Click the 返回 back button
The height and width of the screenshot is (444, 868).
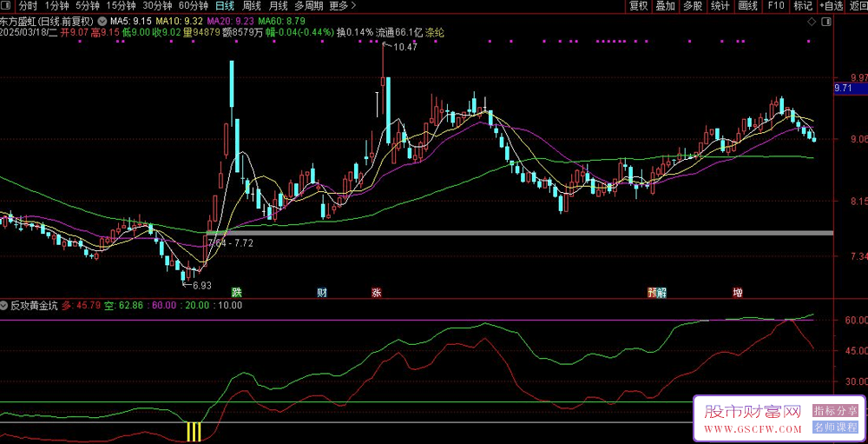click(857, 6)
